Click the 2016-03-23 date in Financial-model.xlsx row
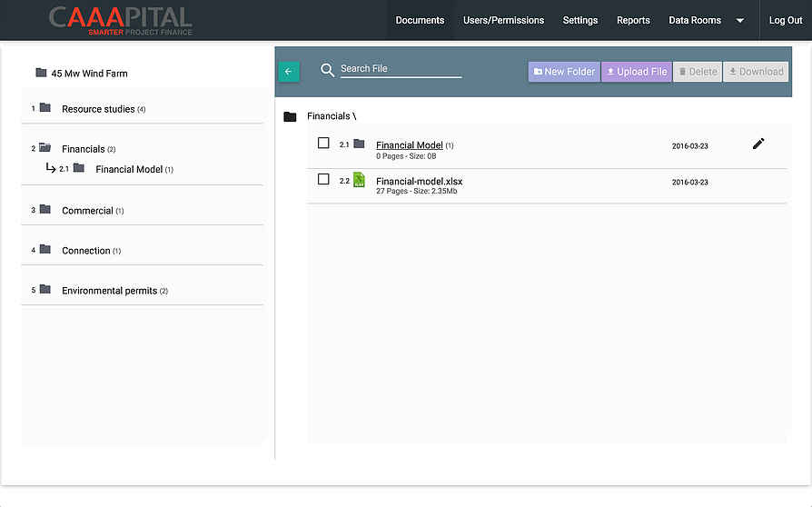Image resolution: width=812 pixels, height=507 pixels. [689, 183]
